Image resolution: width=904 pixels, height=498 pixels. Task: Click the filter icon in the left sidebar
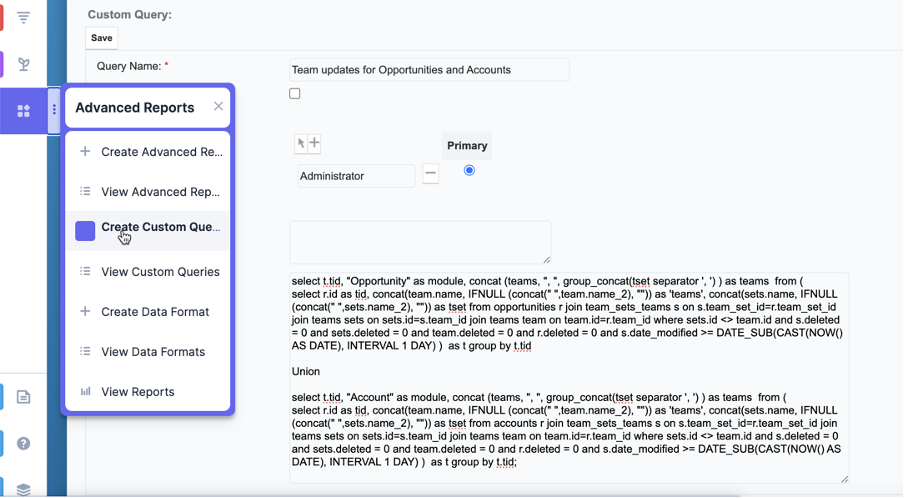coord(23,18)
